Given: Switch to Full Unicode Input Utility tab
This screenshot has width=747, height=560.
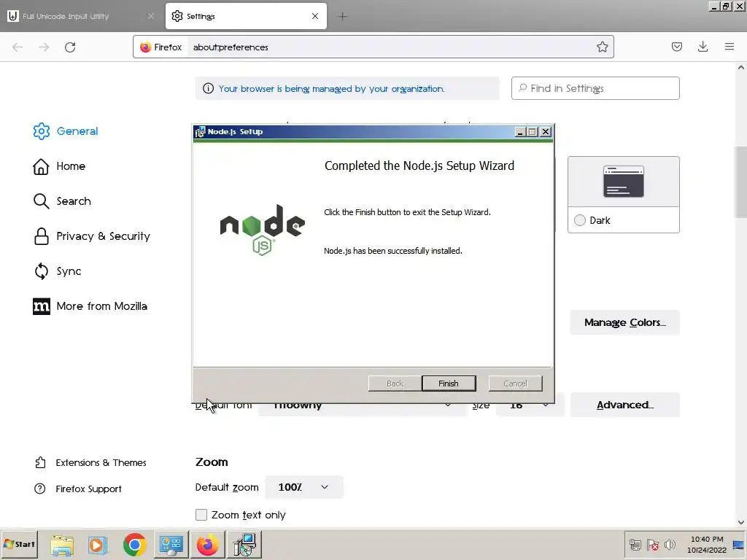Looking at the screenshot, I should coord(81,16).
